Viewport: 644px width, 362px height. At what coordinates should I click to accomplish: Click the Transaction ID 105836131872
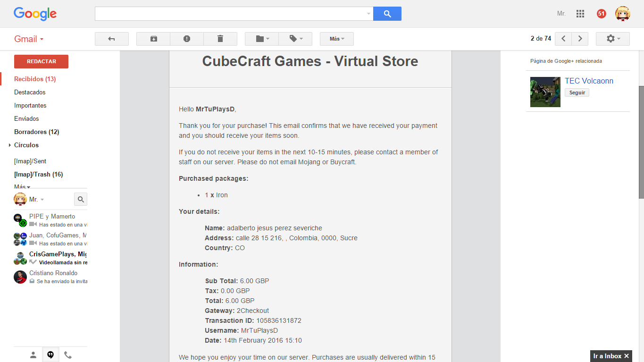(279, 320)
